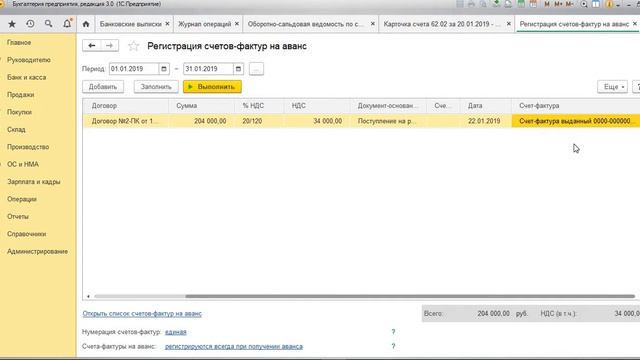This screenshot has height=360, width=640.
Task: Click the table's left scroll arrow
Action: pyautogui.click(x=88, y=296)
